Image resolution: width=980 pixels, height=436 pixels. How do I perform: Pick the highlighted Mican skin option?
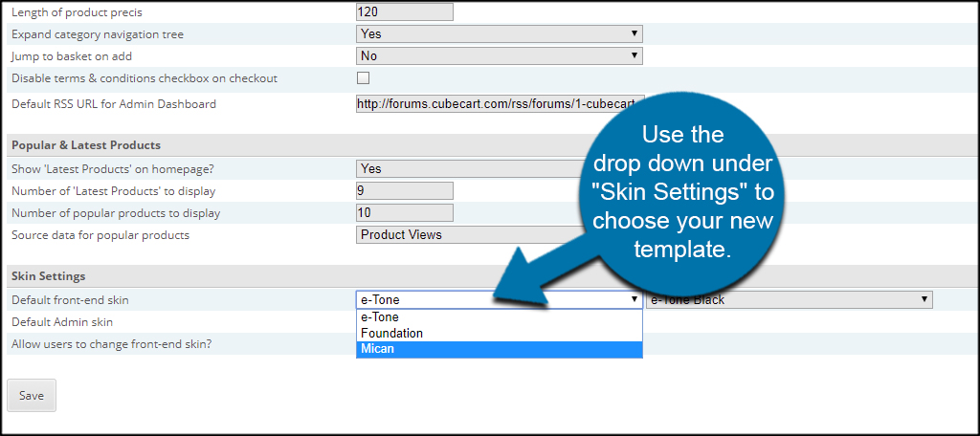[x=498, y=349]
